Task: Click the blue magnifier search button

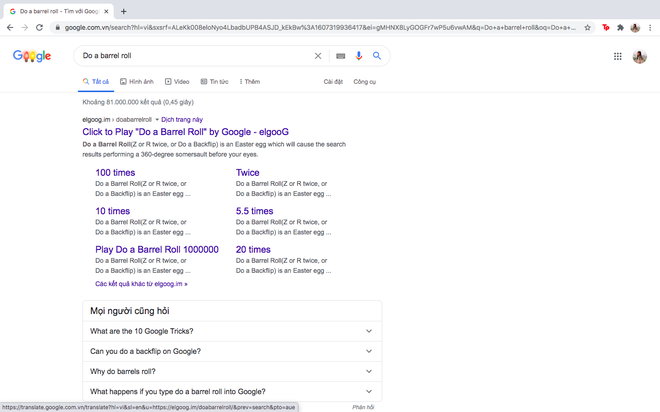Action: 377,56
